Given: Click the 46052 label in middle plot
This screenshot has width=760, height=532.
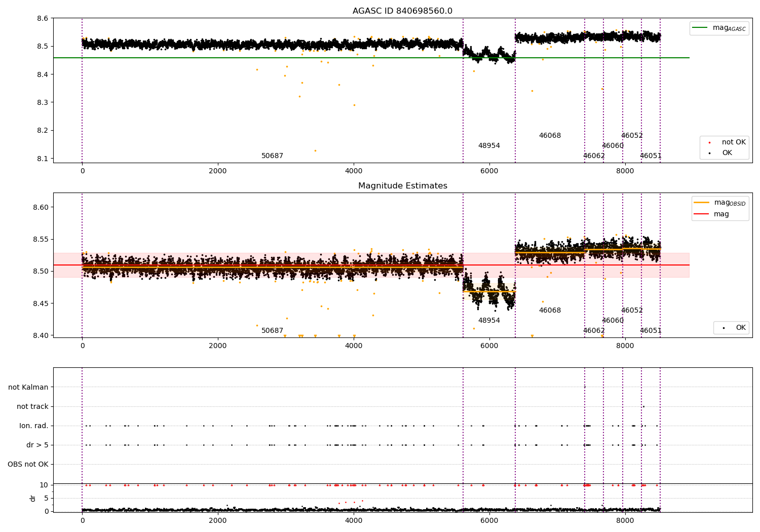Looking at the screenshot, I should click(632, 311).
